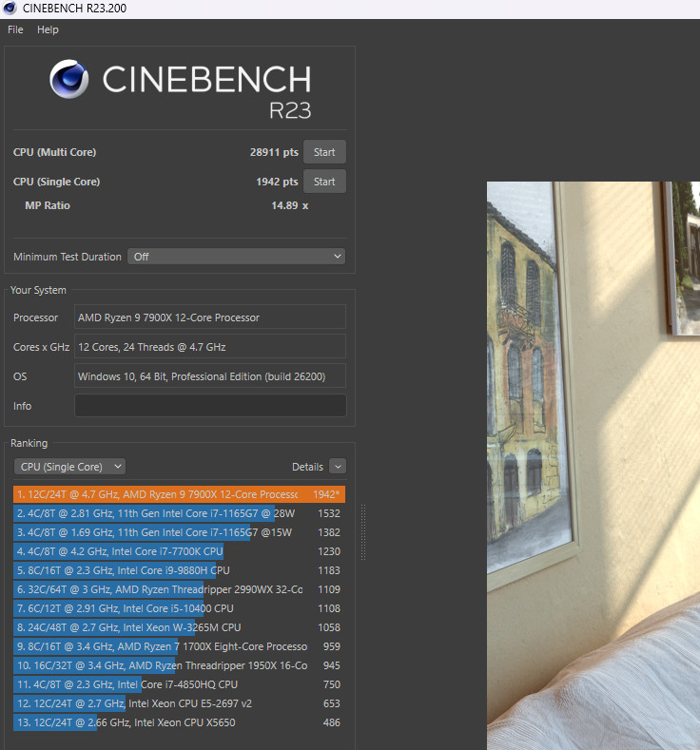Select the highlighted Ryzen 9 7900X ranking entry
Viewport: 700px width, 750px height.
tap(179, 494)
